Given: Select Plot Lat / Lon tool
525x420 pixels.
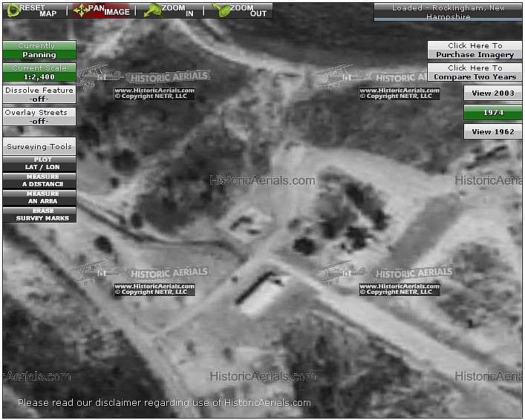Looking at the screenshot, I should pyautogui.click(x=39, y=163).
